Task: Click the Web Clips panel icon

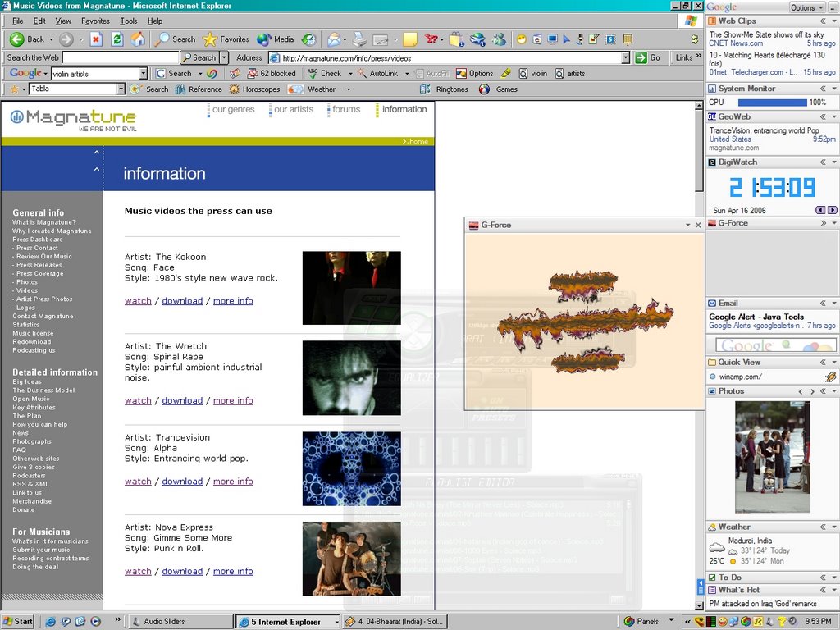Action: pyautogui.click(x=712, y=21)
